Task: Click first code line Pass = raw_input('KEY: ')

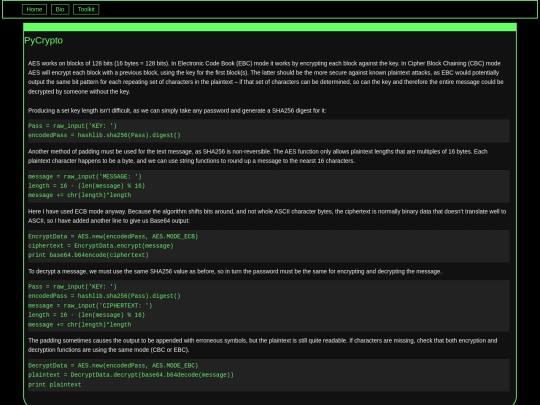Action: coord(72,126)
